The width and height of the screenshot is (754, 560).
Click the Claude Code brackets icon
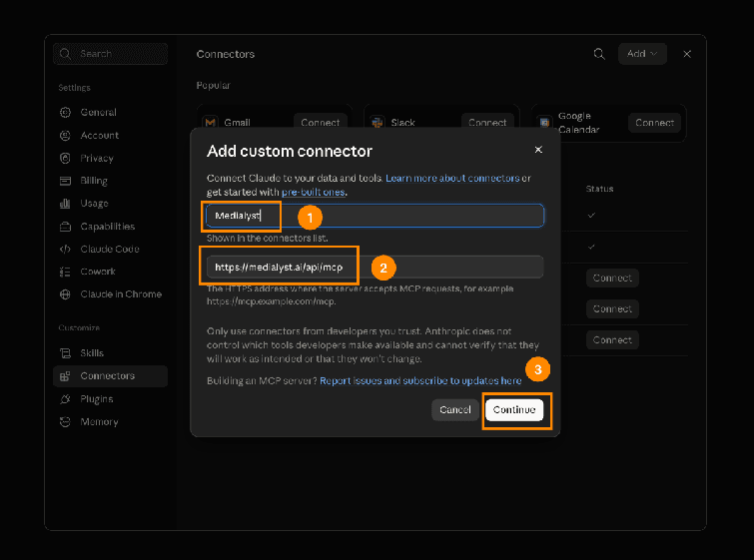(x=65, y=249)
